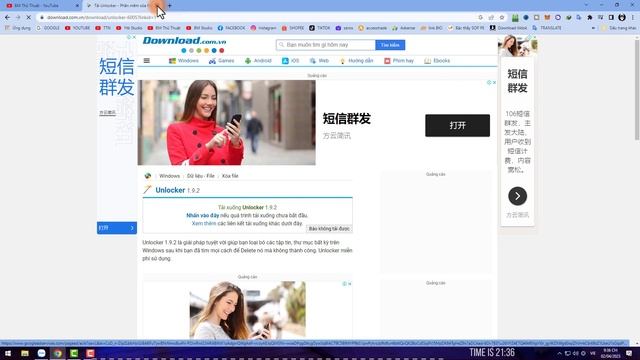Open the new tab plus button

(170, 6)
